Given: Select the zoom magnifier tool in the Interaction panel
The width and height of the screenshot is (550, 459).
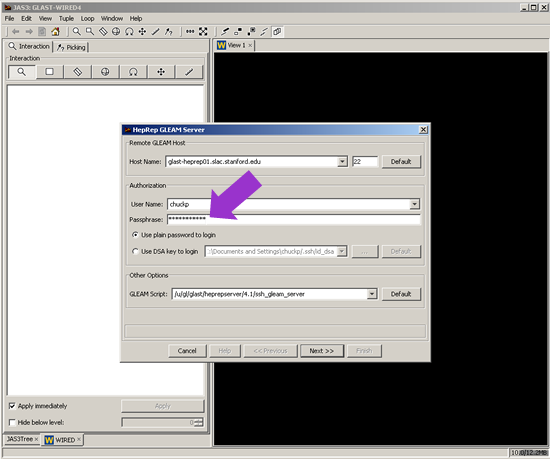Looking at the screenshot, I should point(22,72).
